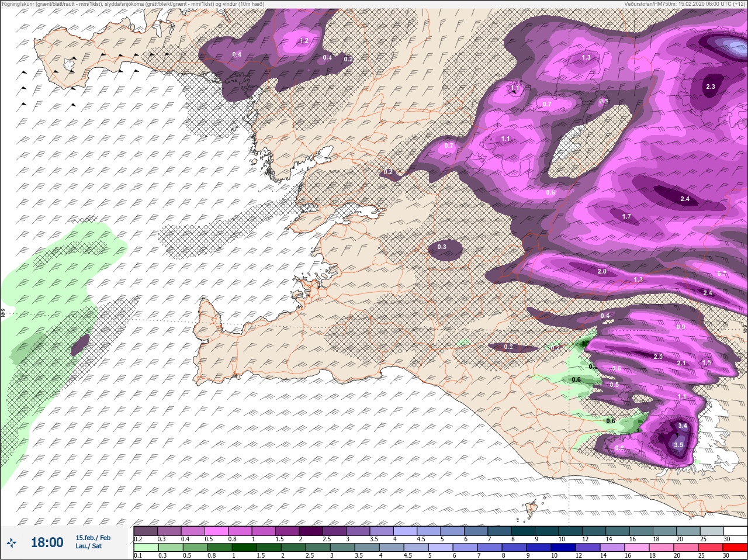Click the four-point star logo beside 18:00
Viewport: 748px width, 560px height.
click(x=11, y=542)
